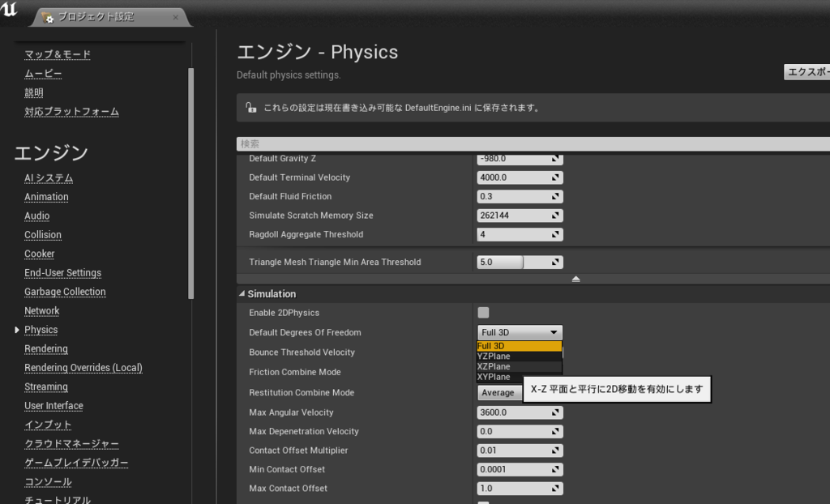
Task: Click Simulate Scratch Memory Size 262144 field
Action: 520,216
